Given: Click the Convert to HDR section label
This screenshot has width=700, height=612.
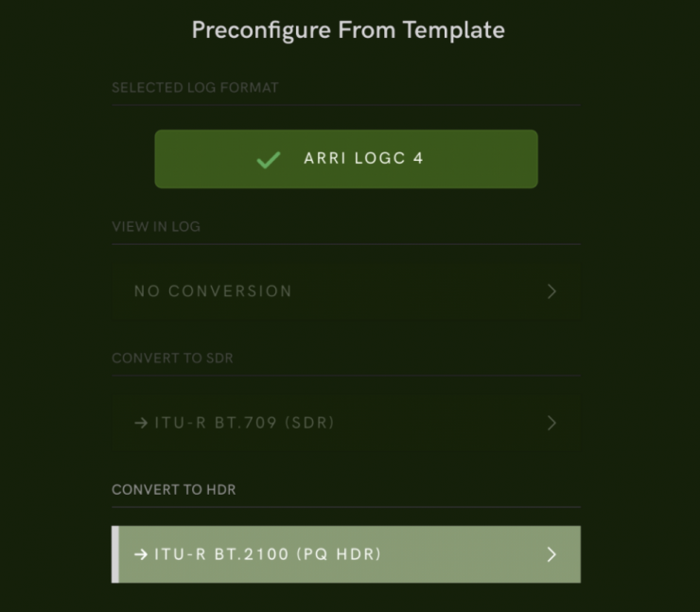Looking at the screenshot, I should pos(174,490).
